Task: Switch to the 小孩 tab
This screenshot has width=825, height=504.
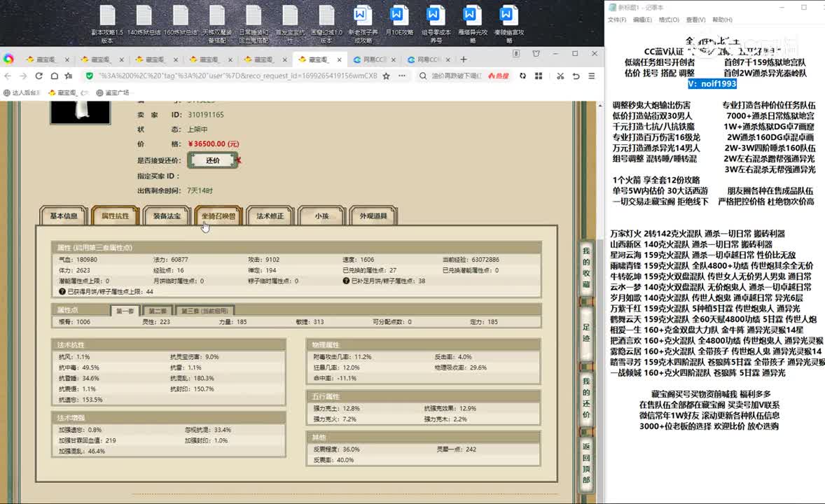Action: [x=321, y=216]
